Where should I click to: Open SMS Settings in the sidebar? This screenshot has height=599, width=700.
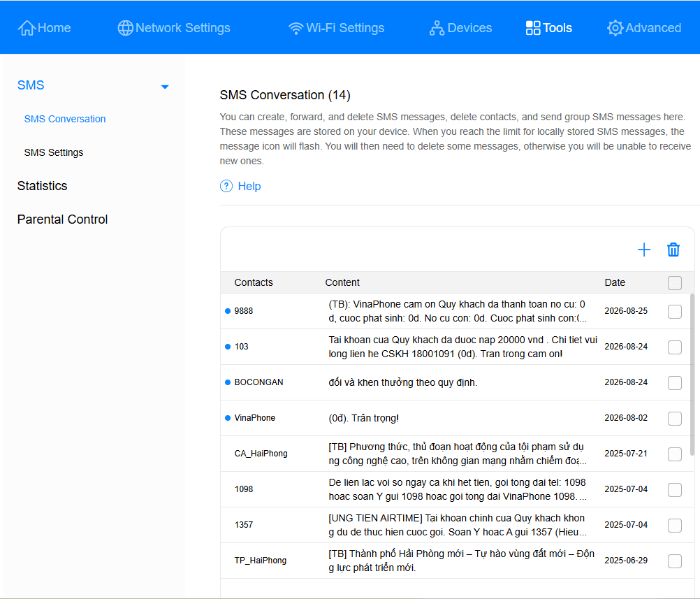point(54,152)
